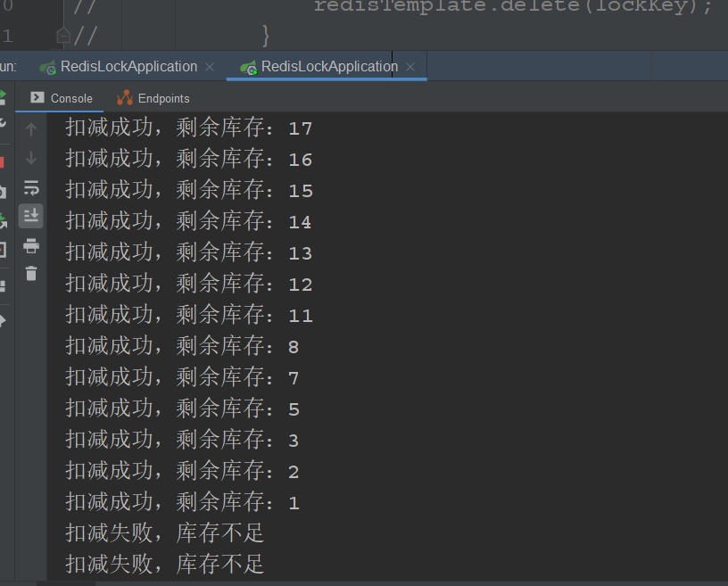Click the down arrow in console toolbar
This screenshot has height=586, width=728.
31,159
